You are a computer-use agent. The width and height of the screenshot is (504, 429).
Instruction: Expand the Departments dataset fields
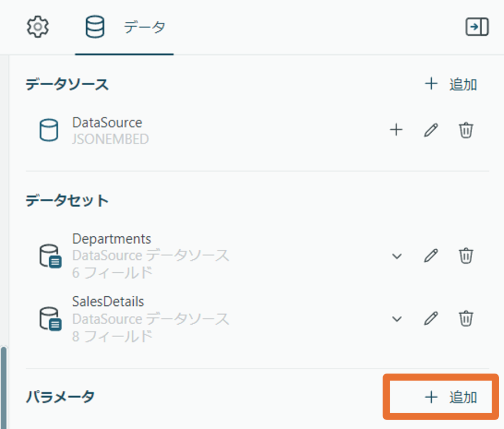(397, 256)
